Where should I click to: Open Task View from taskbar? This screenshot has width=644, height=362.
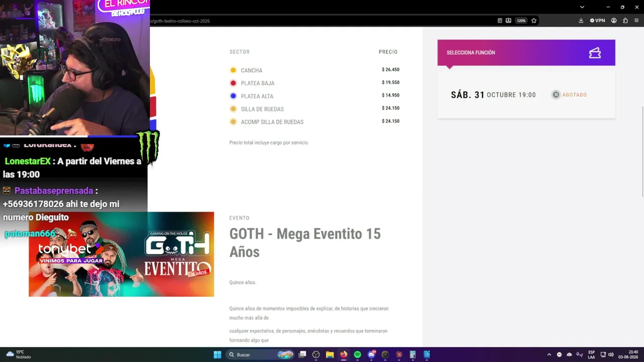click(x=302, y=354)
